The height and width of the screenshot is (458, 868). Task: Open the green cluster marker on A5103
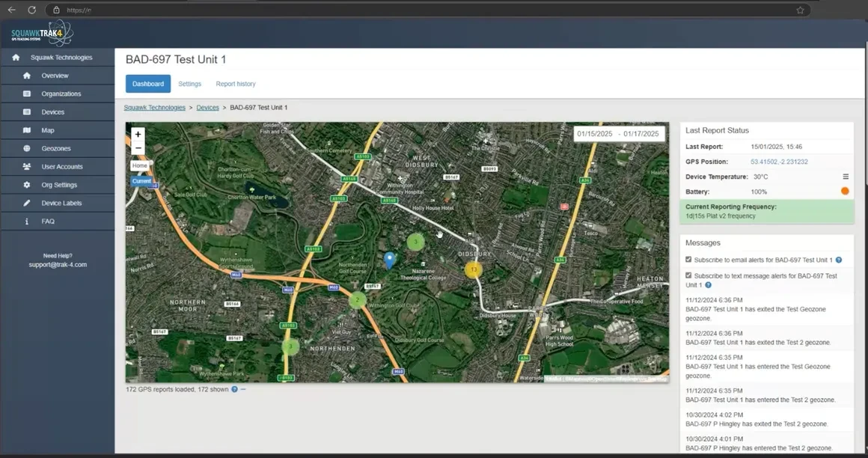pos(290,346)
